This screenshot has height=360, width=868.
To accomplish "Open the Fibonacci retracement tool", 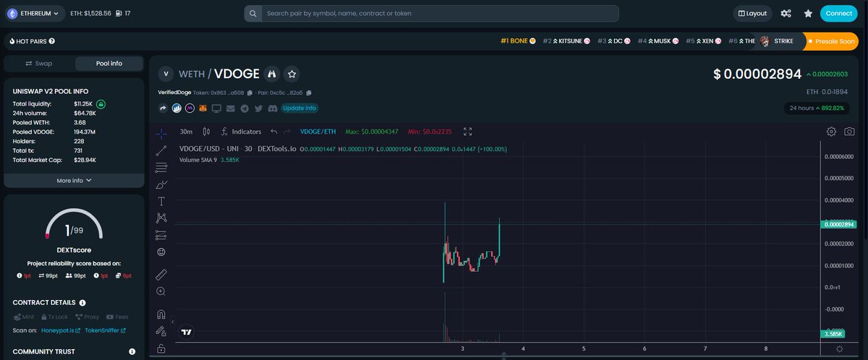I will (x=161, y=168).
